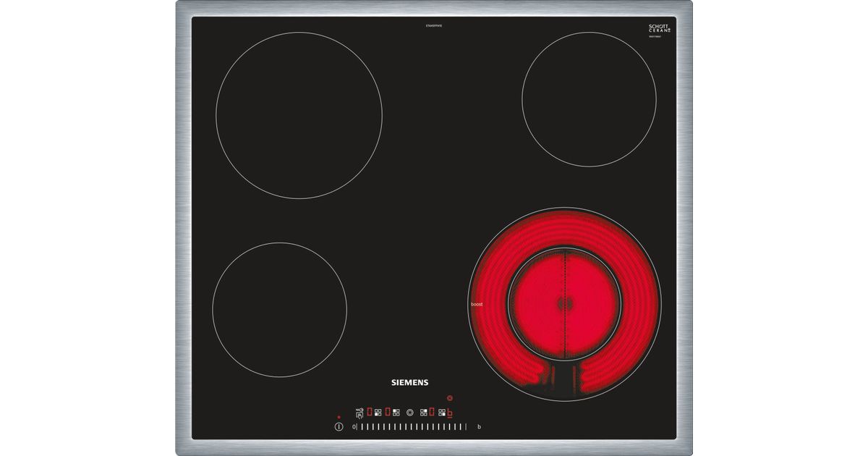Tap the red boost 'b' display

pyautogui.click(x=450, y=413)
